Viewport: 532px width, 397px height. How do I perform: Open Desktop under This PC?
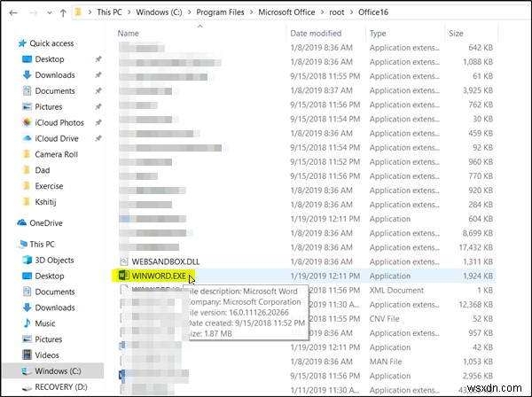(x=50, y=276)
